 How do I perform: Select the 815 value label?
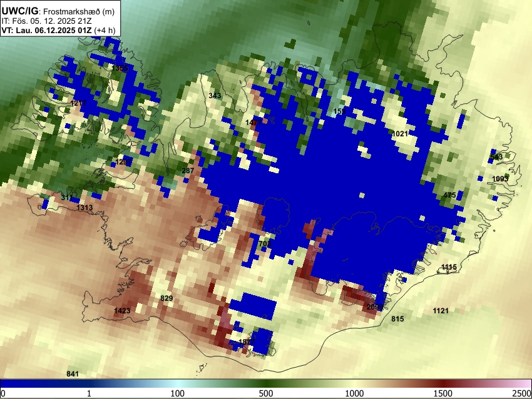[397, 319]
